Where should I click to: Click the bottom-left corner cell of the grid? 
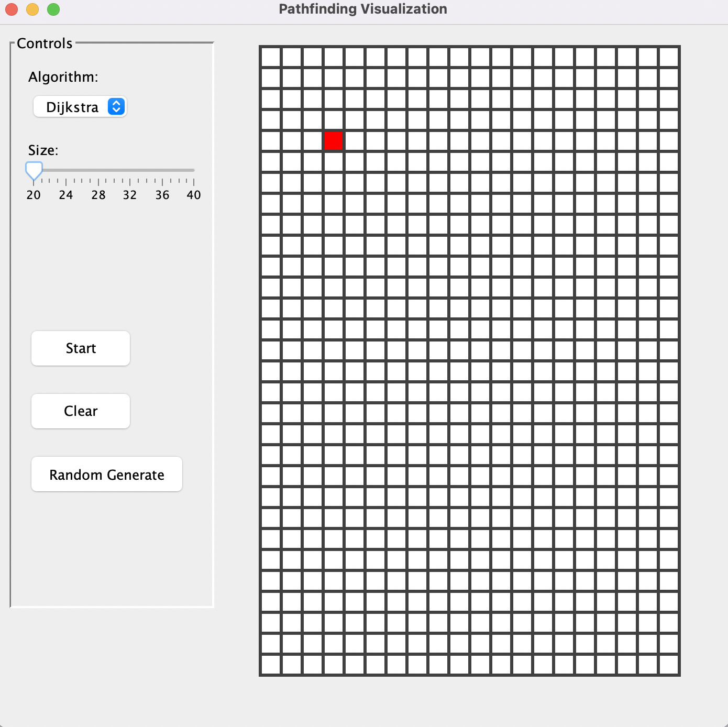click(x=270, y=666)
